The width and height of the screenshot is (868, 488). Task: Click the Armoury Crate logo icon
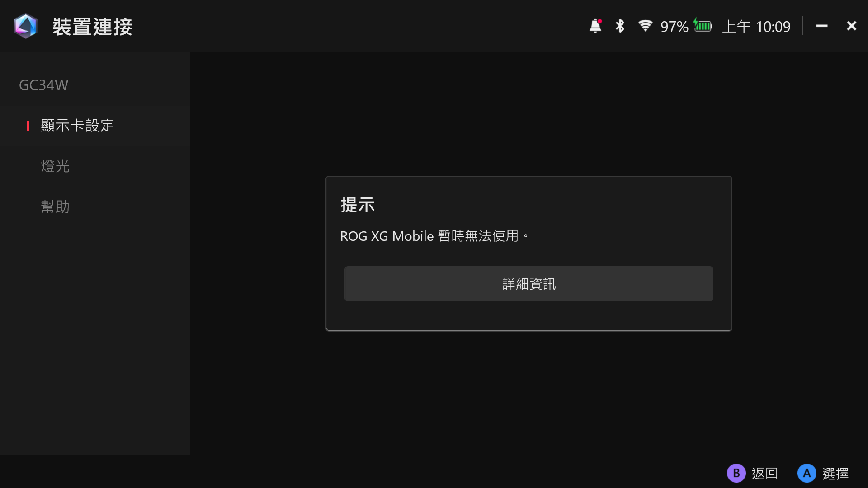25,26
